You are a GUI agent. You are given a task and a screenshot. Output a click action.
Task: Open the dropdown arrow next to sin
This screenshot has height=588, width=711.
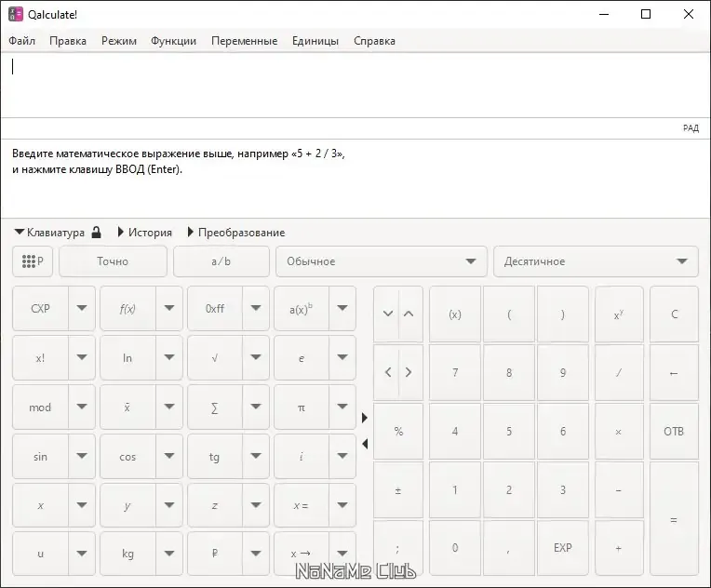(x=82, y=457)
